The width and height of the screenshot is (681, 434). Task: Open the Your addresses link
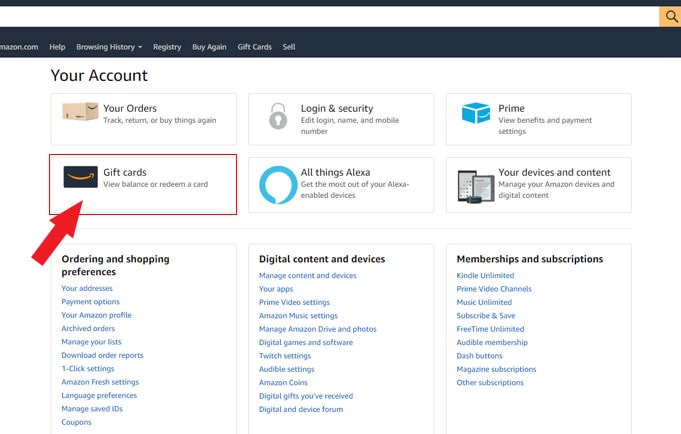[87, 289]
